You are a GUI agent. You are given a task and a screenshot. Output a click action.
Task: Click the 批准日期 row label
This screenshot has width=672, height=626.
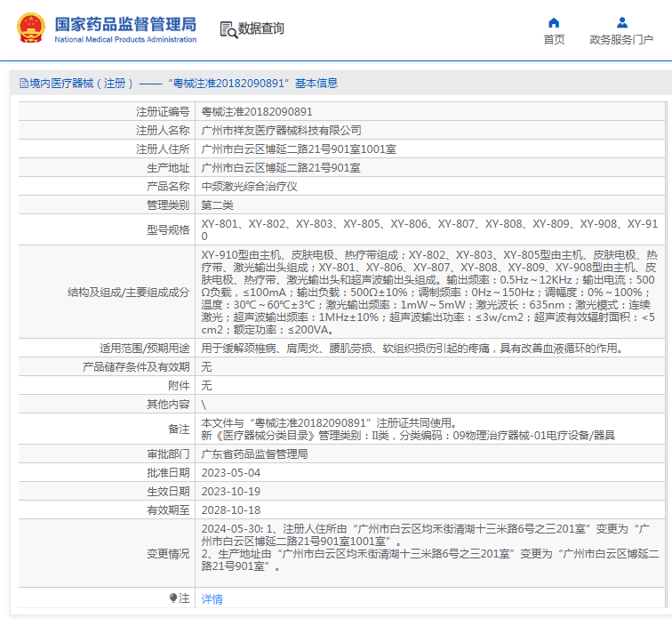coord(168,473)
